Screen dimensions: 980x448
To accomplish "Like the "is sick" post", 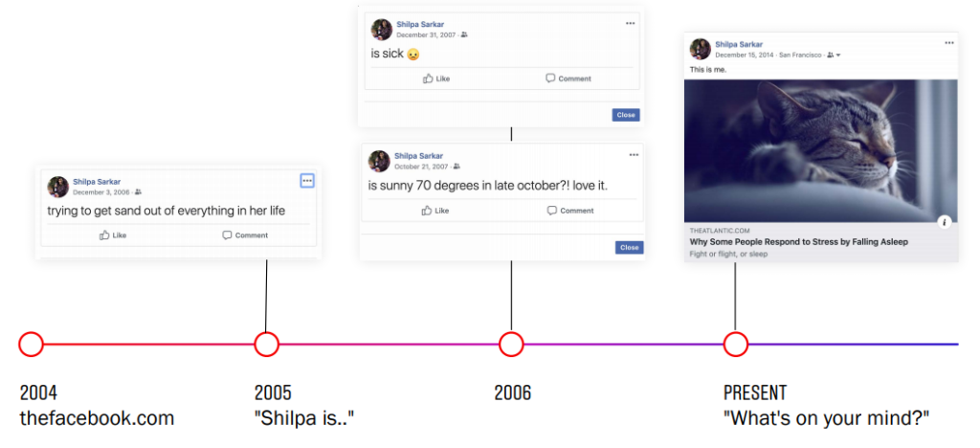I will [x=436, y=78].
